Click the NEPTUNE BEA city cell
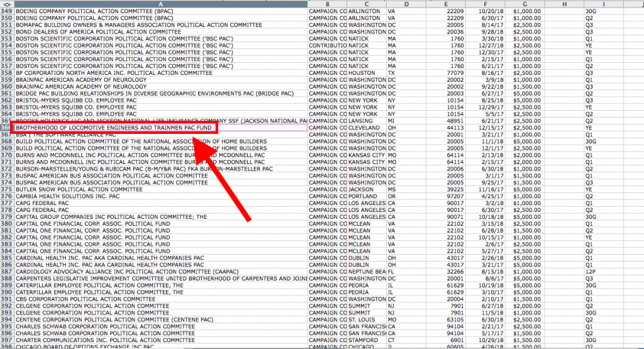This screenshot has width=644, height=349. [367, 272]
